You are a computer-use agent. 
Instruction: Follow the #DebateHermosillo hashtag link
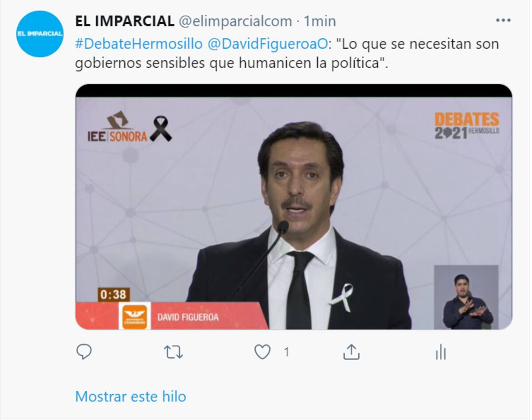click(139, 44)
